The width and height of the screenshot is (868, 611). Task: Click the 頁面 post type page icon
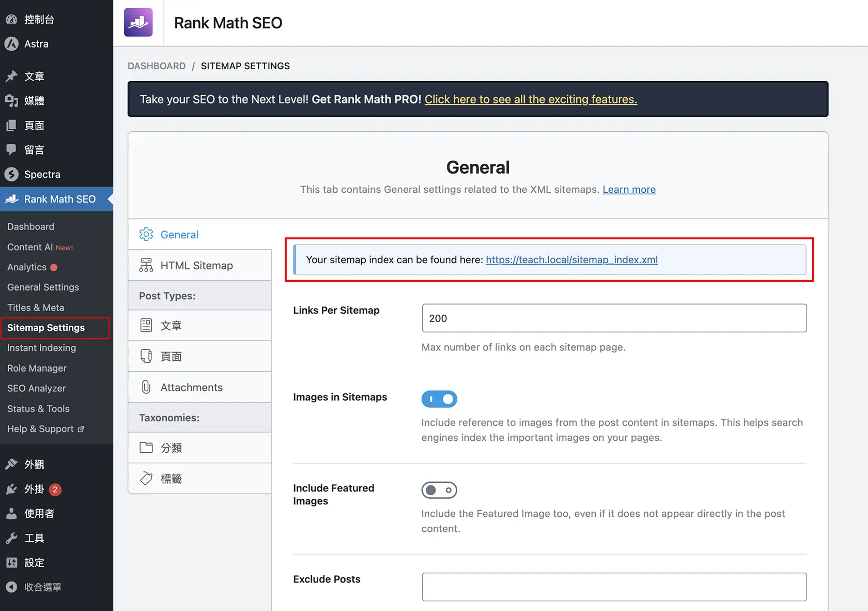pos(146,356)
